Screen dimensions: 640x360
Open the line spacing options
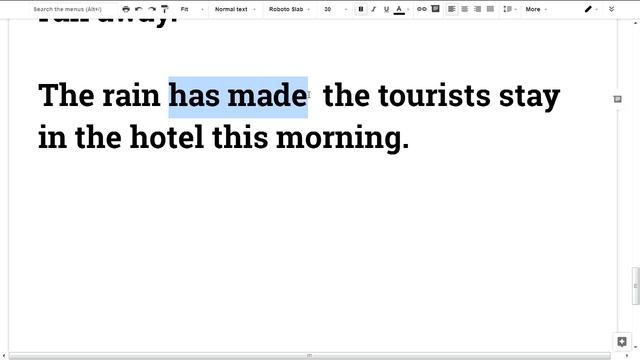pyautogui.click(x=509, y=9)
